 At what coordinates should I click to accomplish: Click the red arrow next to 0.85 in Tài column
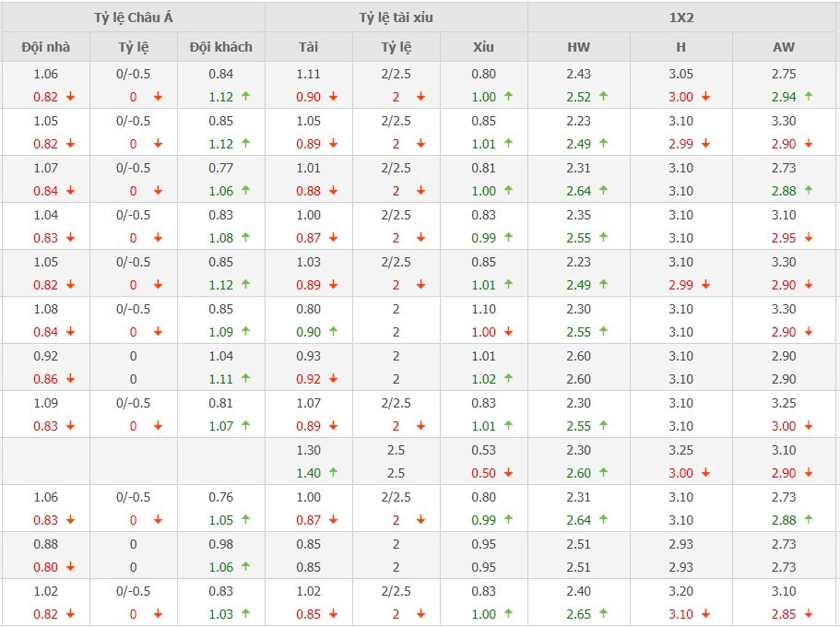coord(333,614)
